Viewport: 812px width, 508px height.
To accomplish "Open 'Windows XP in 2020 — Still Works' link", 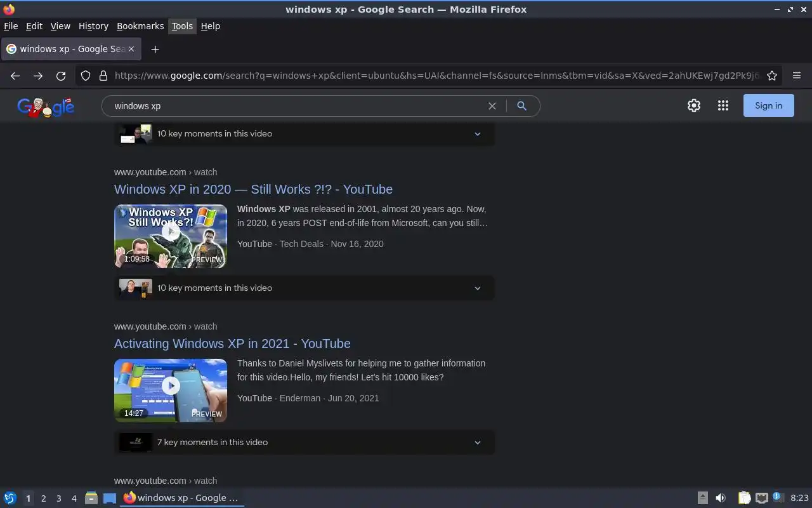I will click(253, 189).
